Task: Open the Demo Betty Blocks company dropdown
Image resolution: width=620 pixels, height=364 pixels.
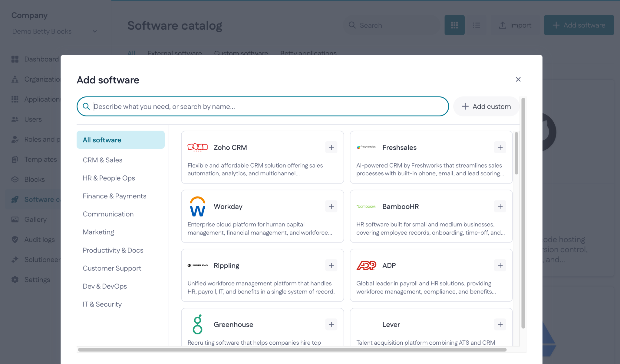Action: tap(54, 31)
